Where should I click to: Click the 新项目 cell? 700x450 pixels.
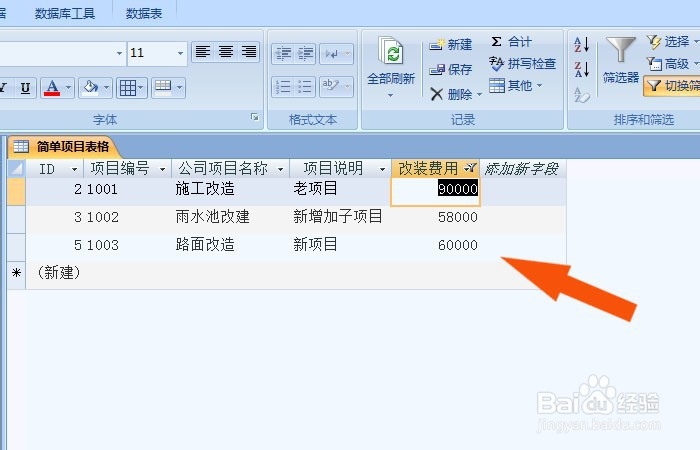pyautogui.click(x=340, y=245)
